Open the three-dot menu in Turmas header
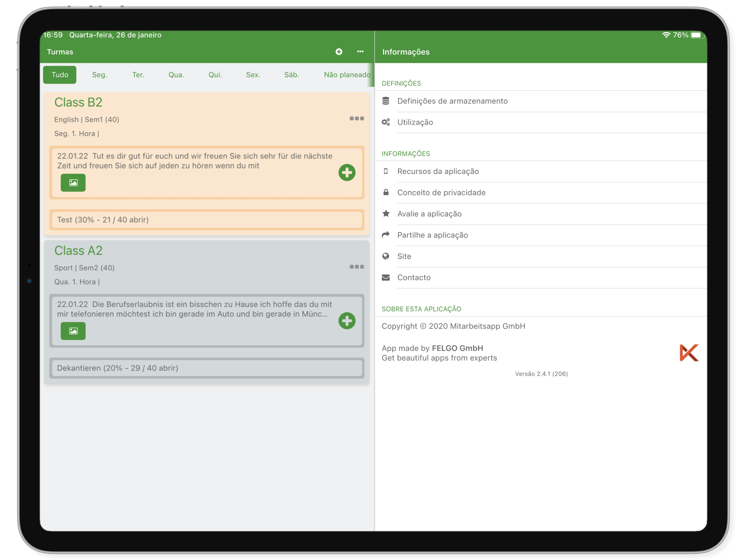Image resolution: width=747 pixels, height=560 pixels. point(360,52)
